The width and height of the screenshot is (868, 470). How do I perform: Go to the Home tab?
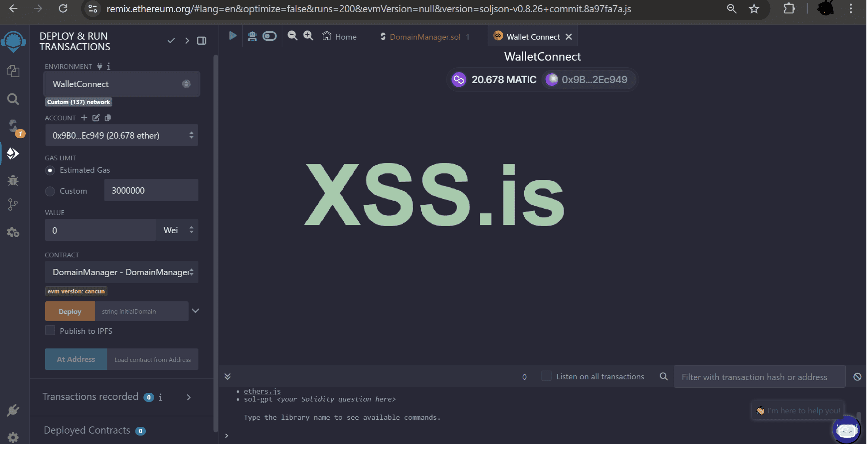339,36
